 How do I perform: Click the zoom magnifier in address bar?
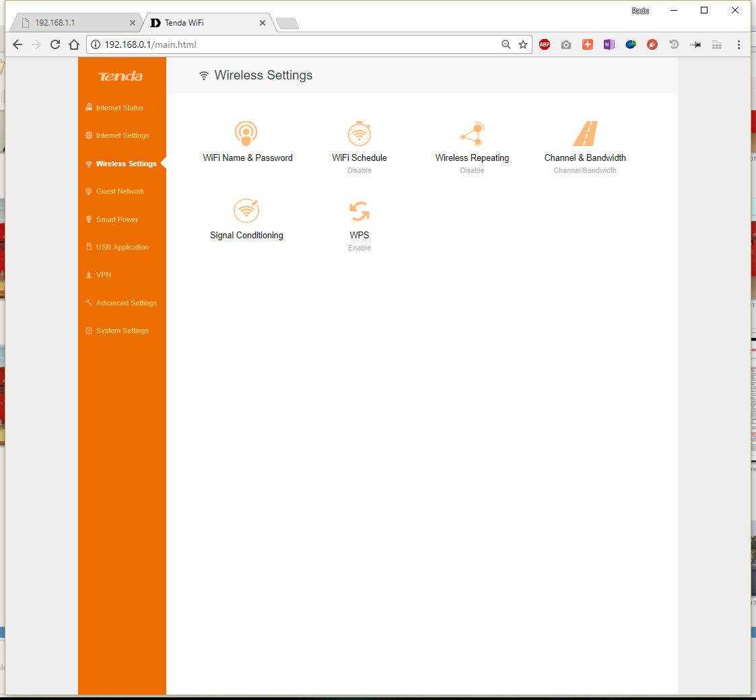click(506, 44)
